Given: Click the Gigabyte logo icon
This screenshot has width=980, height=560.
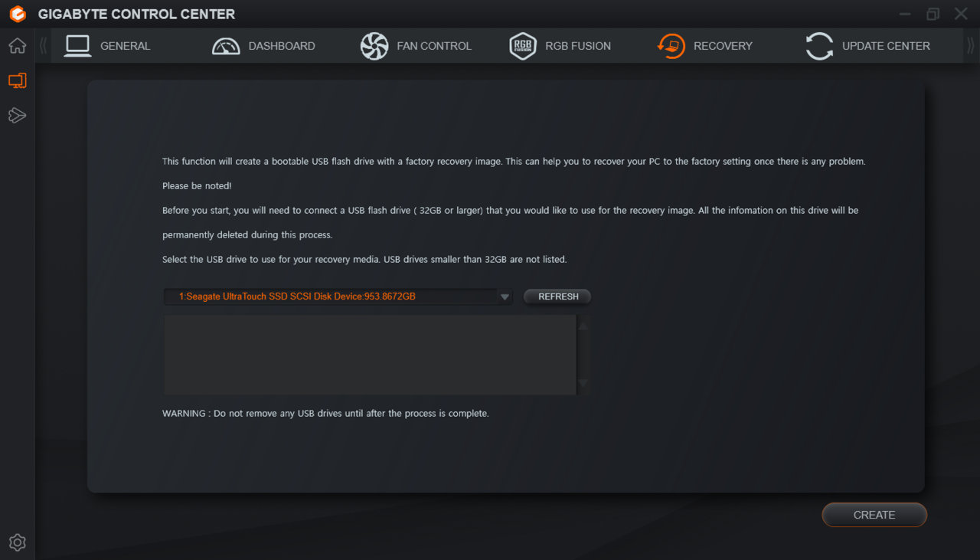Looking at the screenshot, I should pyautogui.click(x=18, y=14).
